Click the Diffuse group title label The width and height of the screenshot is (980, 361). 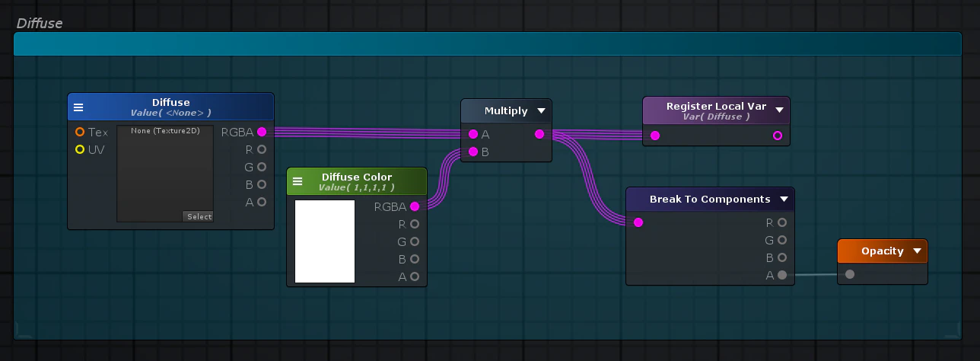40,24
